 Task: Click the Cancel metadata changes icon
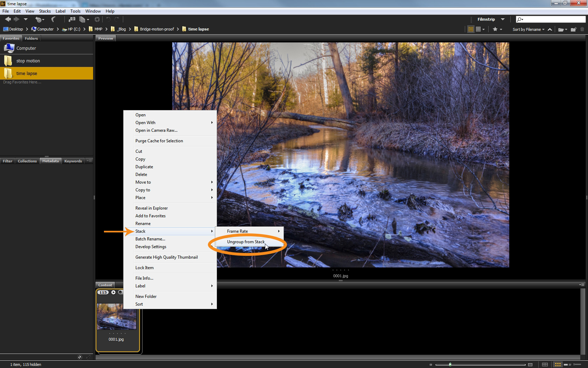coord(80,357)
